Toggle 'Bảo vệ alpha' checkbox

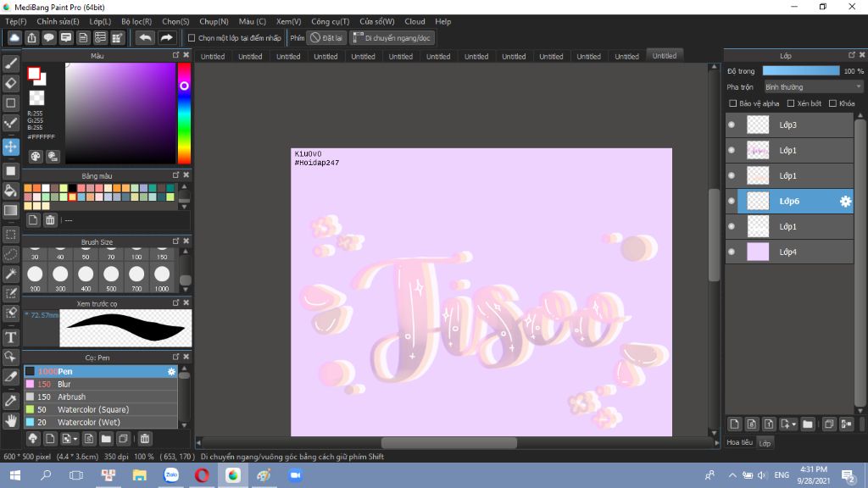pos(733,103)
